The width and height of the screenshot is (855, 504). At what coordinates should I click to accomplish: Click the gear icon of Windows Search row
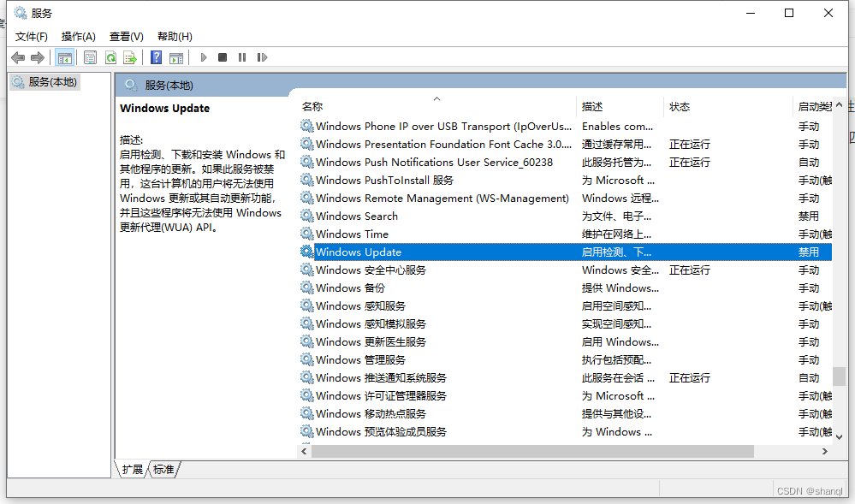[307, 216]
